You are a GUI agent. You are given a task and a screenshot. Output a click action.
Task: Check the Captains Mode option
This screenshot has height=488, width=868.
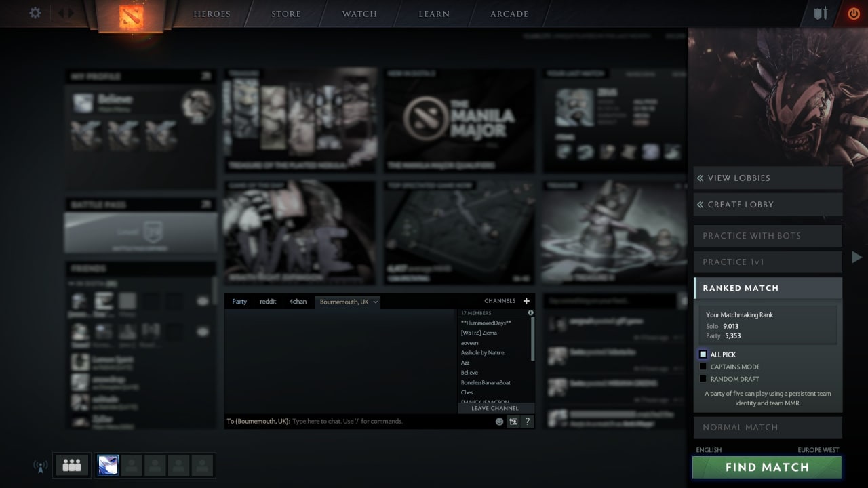pos(703,367)
